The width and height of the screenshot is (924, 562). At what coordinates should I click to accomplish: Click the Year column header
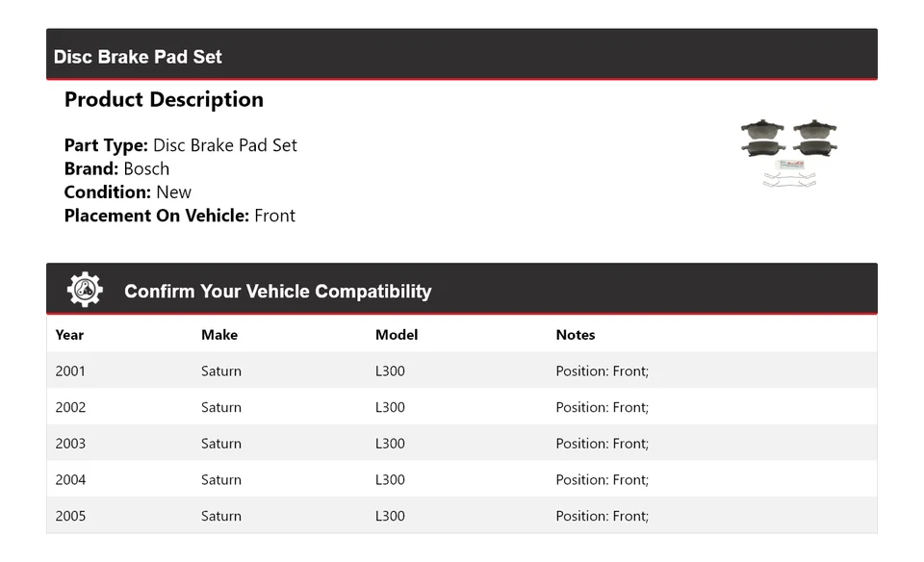pyautogui.click(x=69, y=335)
